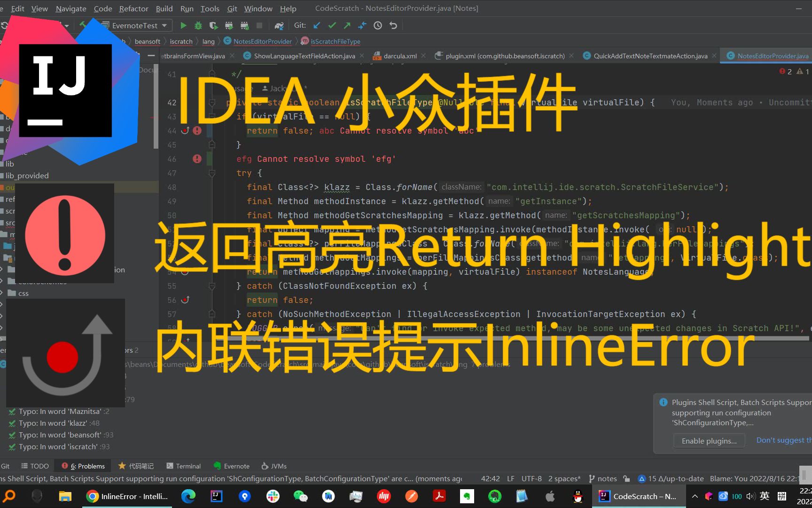The image size is (812, 508).
Task: Close ShowLanguageTextFieldAction.java tab
Action: coord(362,56)
